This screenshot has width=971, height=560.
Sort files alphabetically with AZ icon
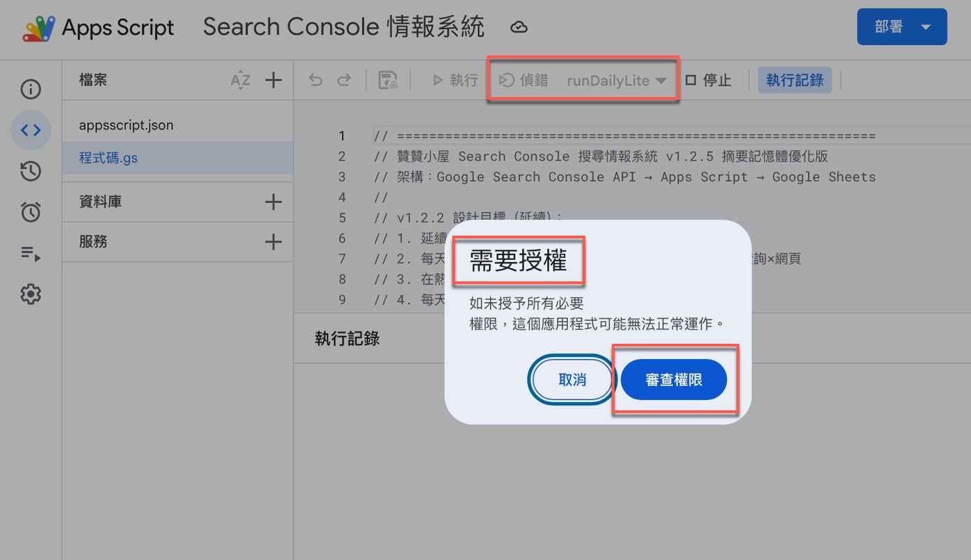pyautogui.click(x=240, y=80)
